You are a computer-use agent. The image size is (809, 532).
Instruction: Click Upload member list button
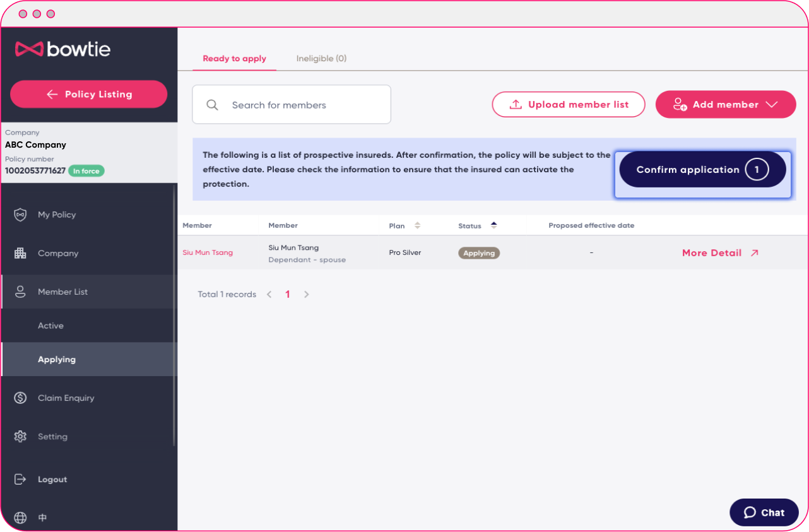(569, 105)
